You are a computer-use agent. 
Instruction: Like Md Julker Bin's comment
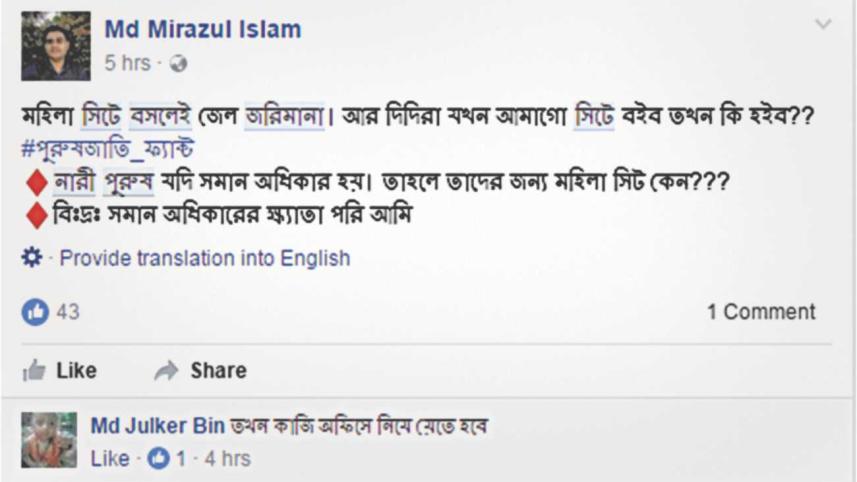(110, 459)
